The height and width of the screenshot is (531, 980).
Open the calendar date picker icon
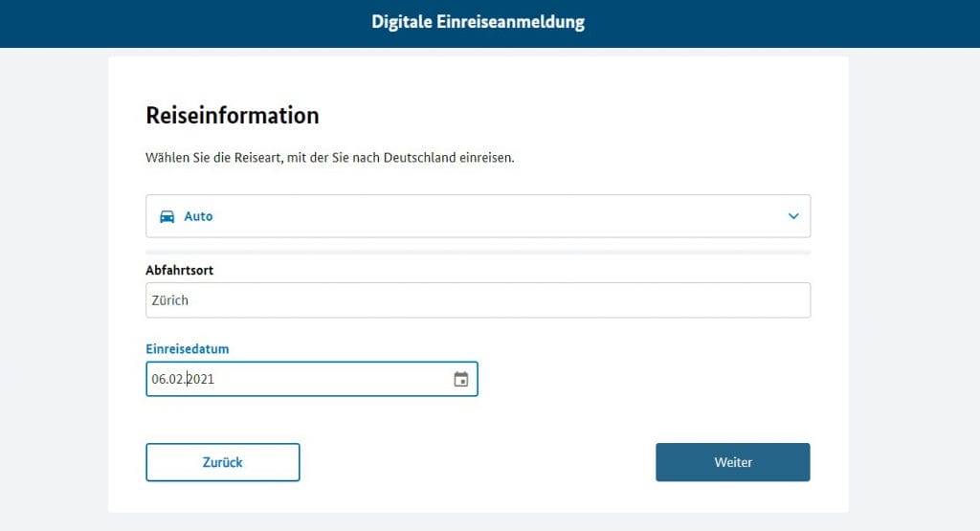[x=460, y=379]
